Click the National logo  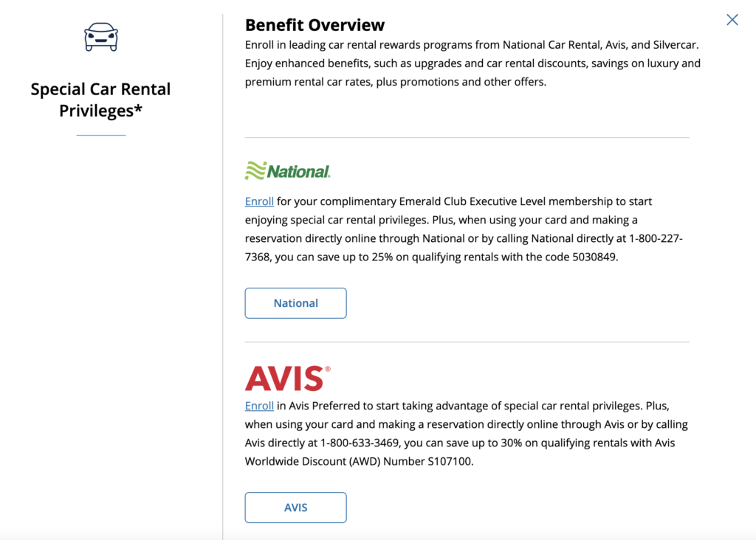(287, 170)
